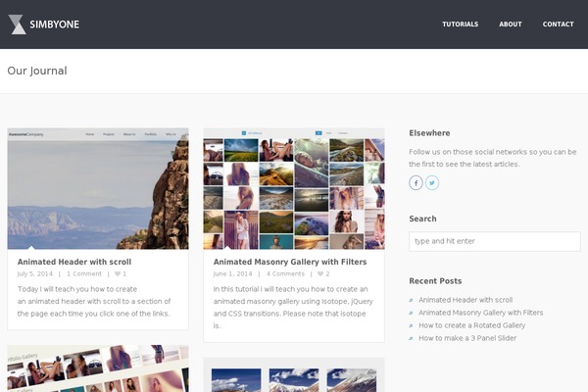The width and height of the screenshot is (588, 392).
Task: Click the Recent Posts heading
Action: (x=435, y=281)
